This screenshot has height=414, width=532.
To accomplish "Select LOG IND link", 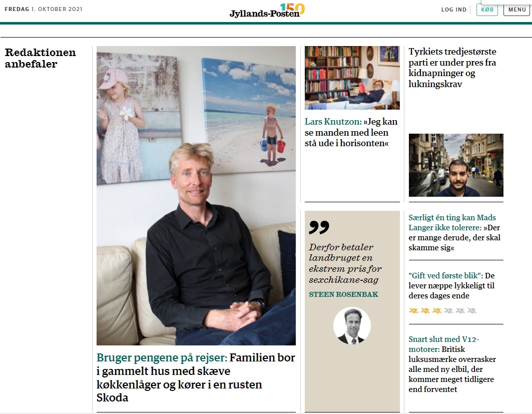I will [x=453, y=10].
